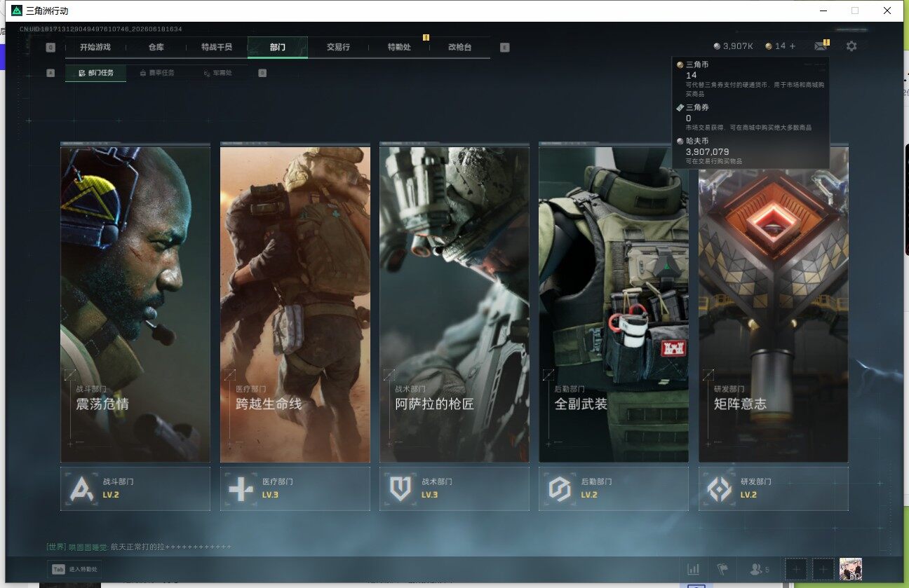Add 三角币 with the plus button
The image size is (909, 588).
tap(793, 46)
